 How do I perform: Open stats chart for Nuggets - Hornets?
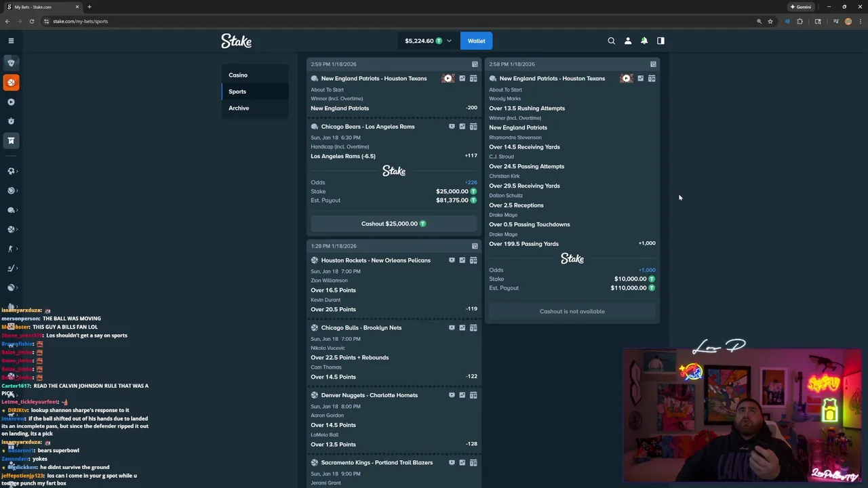pos(462,395)
